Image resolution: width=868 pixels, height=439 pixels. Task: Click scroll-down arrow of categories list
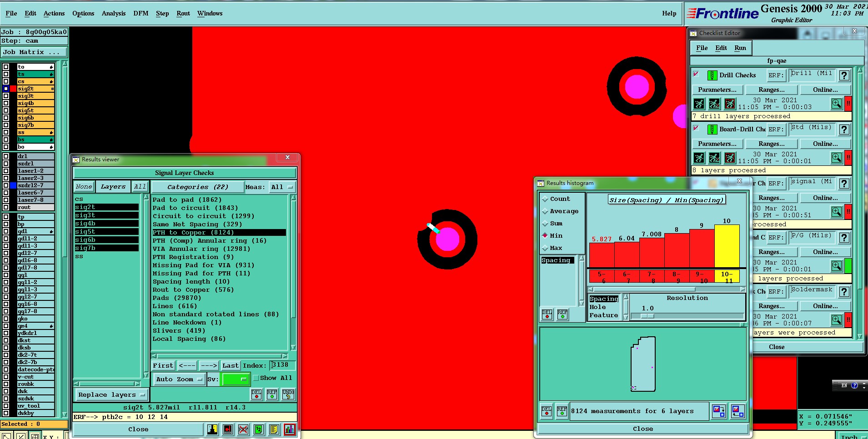(x=293, y=348)
